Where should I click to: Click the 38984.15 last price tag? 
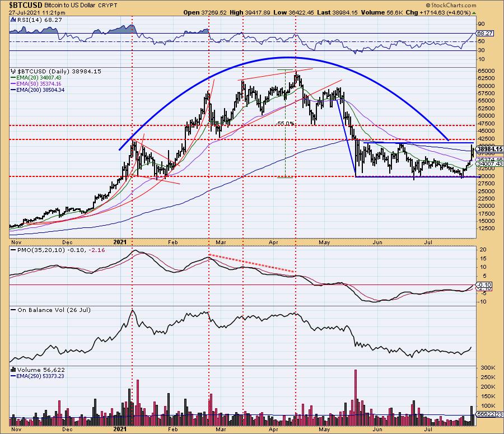pos(489,149)
